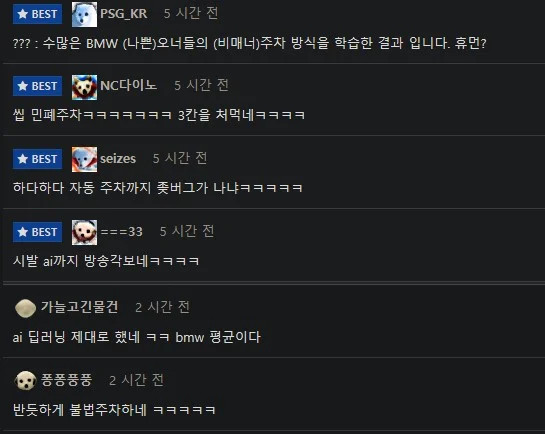Click the 'ai 딥러닝 제대로 했네' comment
545x434 pixels.
137,337
